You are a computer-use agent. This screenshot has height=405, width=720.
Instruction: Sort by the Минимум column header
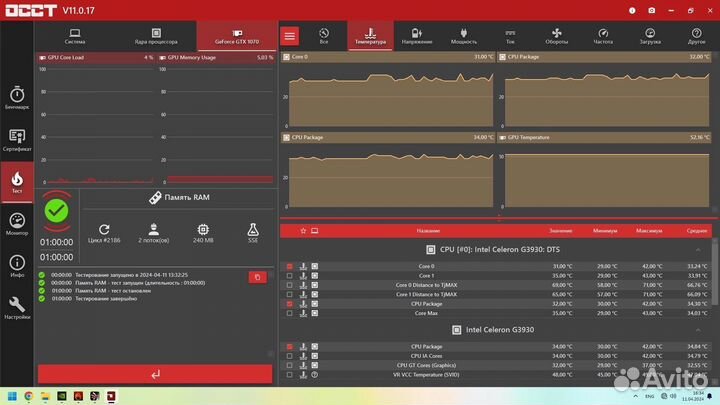[x=605, y=231]
